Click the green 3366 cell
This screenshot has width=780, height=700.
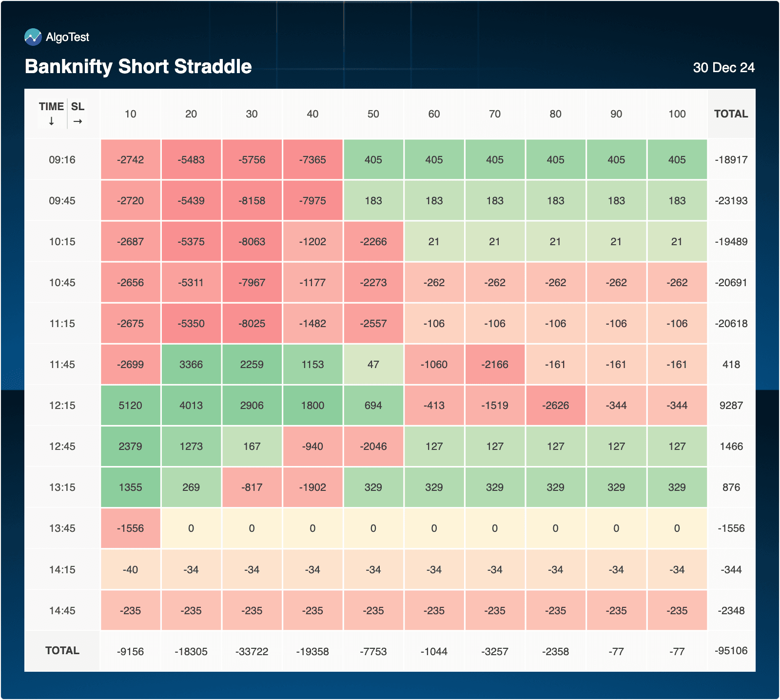coord(191,365)
